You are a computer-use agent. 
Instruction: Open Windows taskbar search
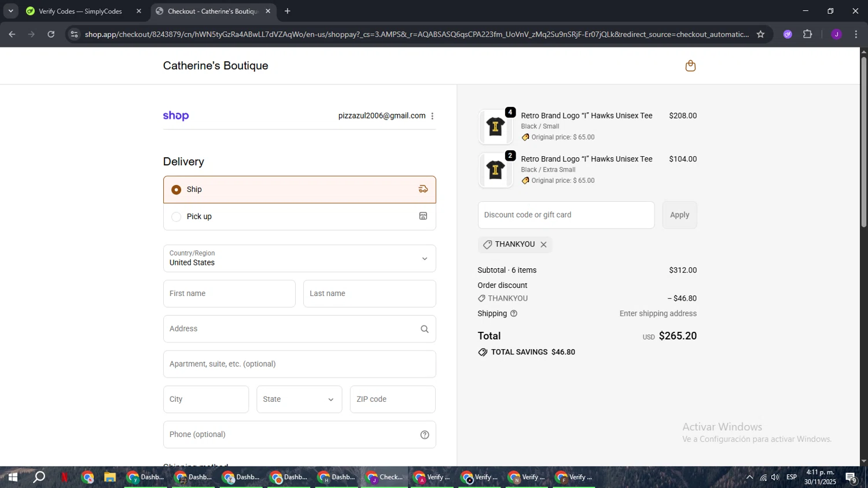[x=39, y=477]
